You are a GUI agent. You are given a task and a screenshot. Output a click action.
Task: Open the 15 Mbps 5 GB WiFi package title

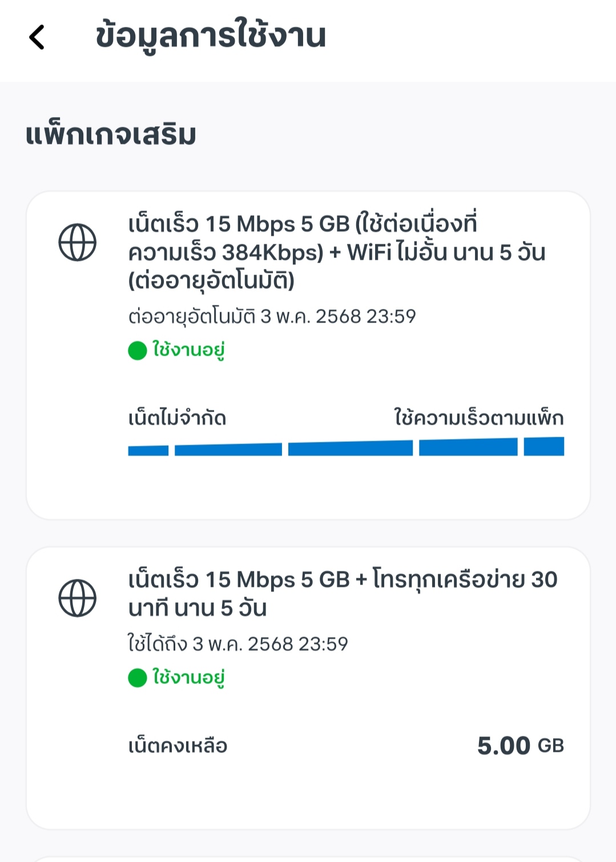coord(337,252)
